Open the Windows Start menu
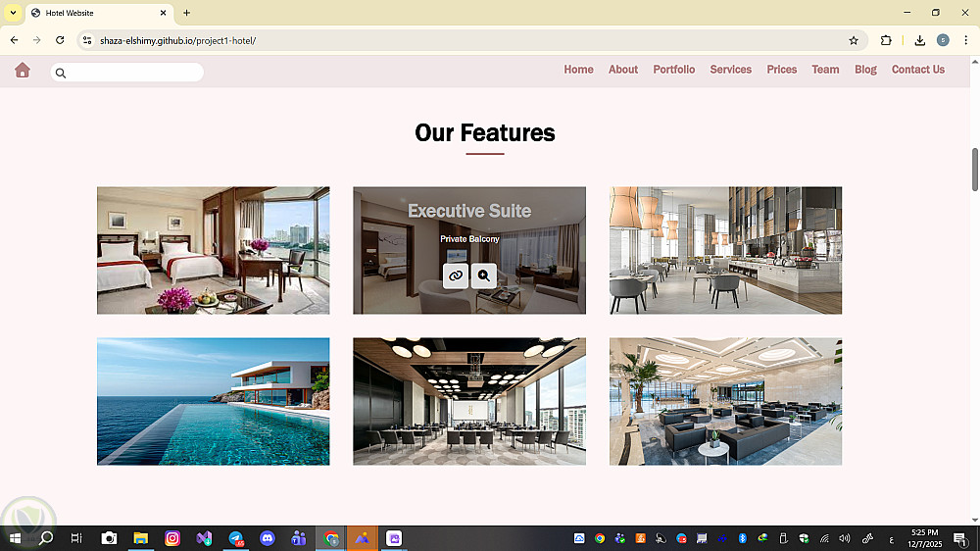The width and height of the screenshot is (980, 551). [15, 538]
